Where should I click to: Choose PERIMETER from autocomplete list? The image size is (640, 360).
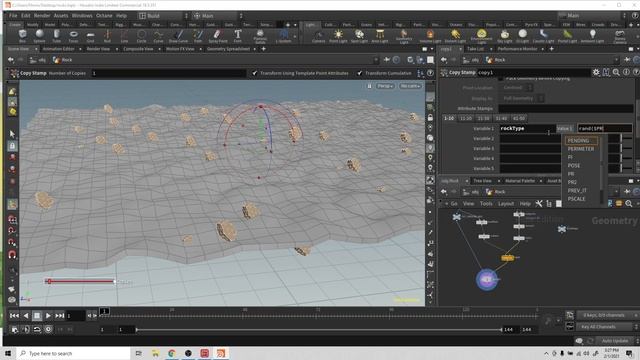581,149
